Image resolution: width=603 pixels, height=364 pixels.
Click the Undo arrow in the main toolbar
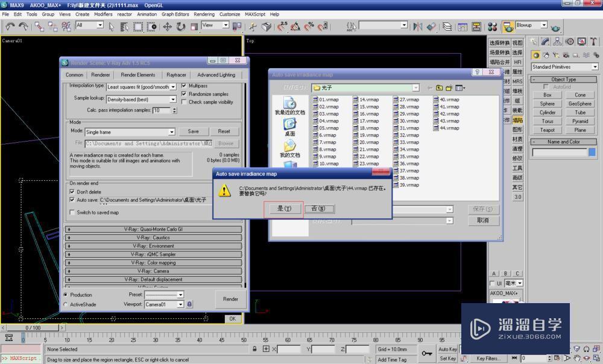[x=10, y=27]
